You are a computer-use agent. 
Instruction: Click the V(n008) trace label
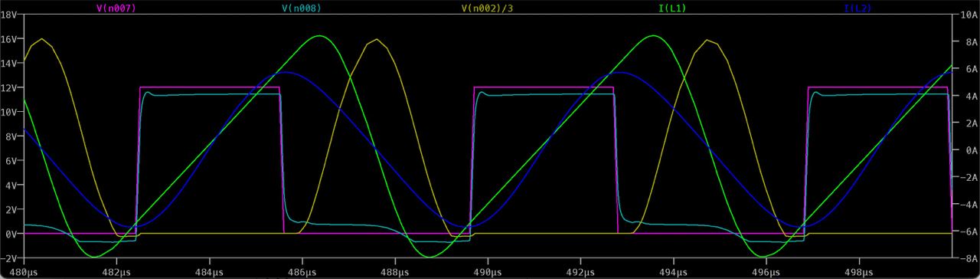click(302, 8)
